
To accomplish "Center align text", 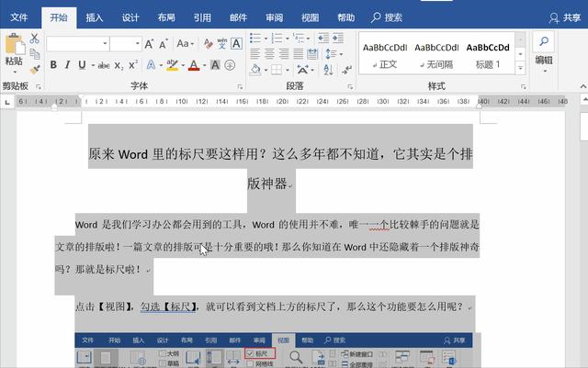I will pos(269,54).
